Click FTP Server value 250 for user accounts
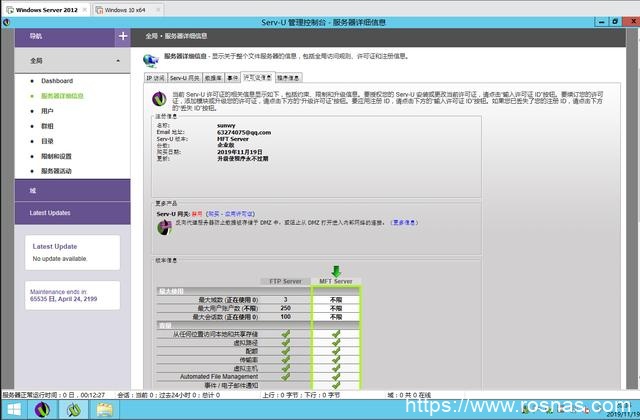The height and width of the screenshot is (420, 640). pyautogui.click(x=286, y=308)
